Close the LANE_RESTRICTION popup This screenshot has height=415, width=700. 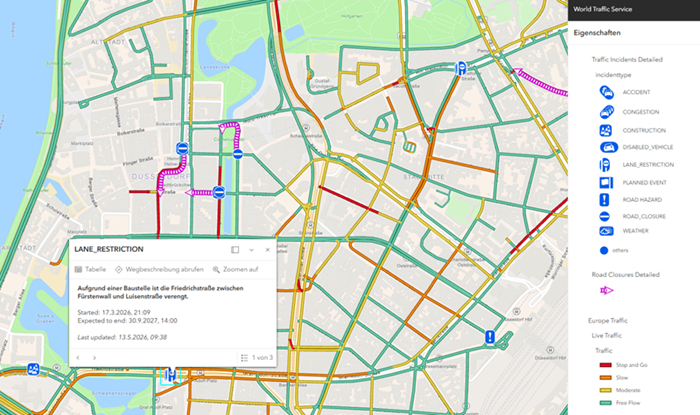pos(267,250)
